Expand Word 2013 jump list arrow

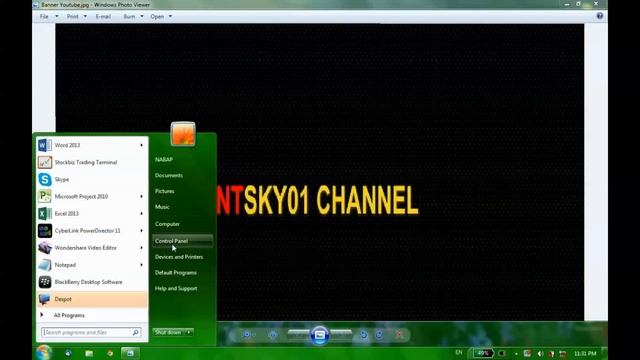pos(142,145)
